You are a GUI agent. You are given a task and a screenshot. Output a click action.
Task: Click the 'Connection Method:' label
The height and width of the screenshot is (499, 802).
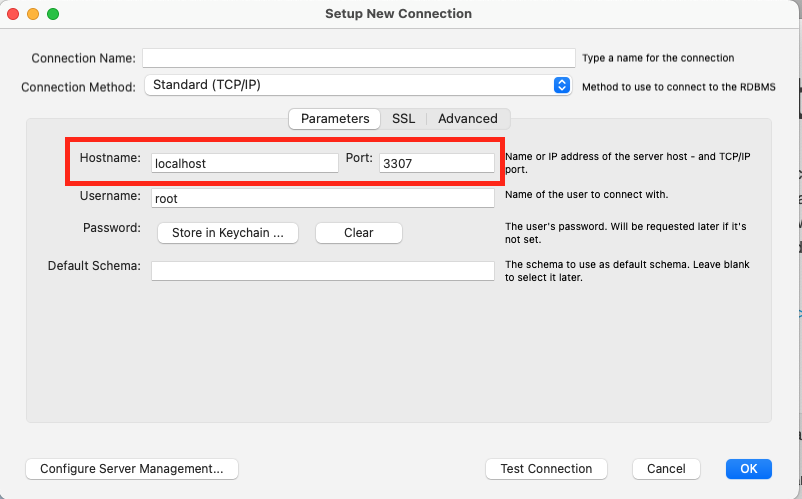click(x=78, y=87)
